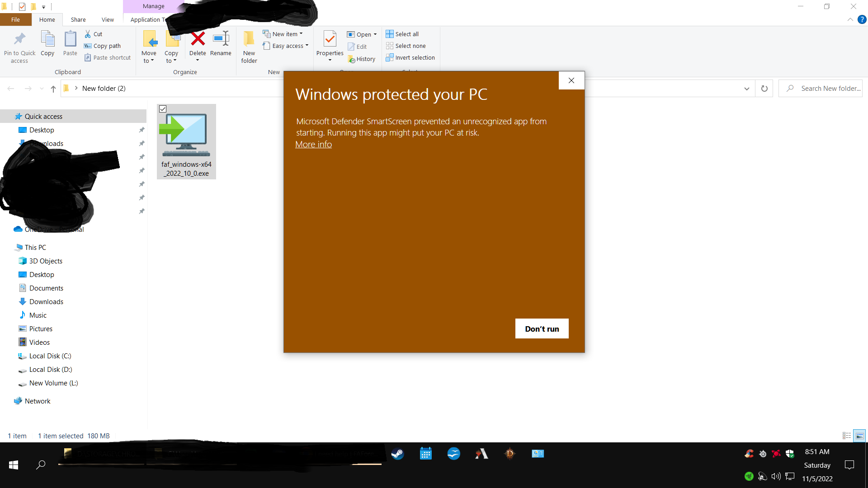Open Downloads under This PC
Image resolution: width=868 pixels, height=488 pixels.
[x=46, y=301]
